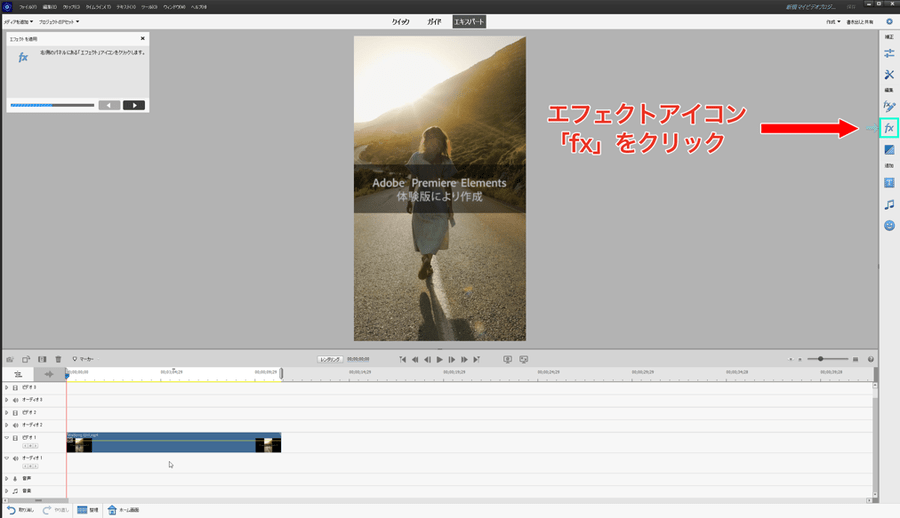Open the Applied Effects fx pencil icon
The image size is (900, 518).
click(x=889, y=106)
